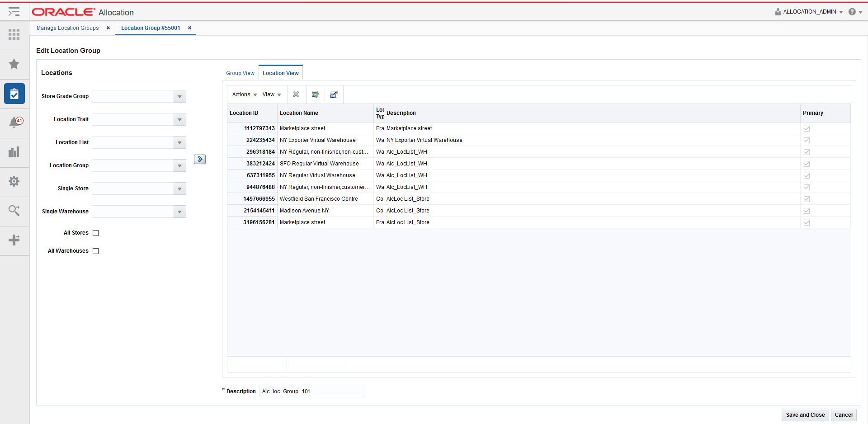The height and width of the screenshot is (424, 868).
Task: Expand the Location Trait dropdown arrow
Action: pyautogui.click(x=180, y=119)
